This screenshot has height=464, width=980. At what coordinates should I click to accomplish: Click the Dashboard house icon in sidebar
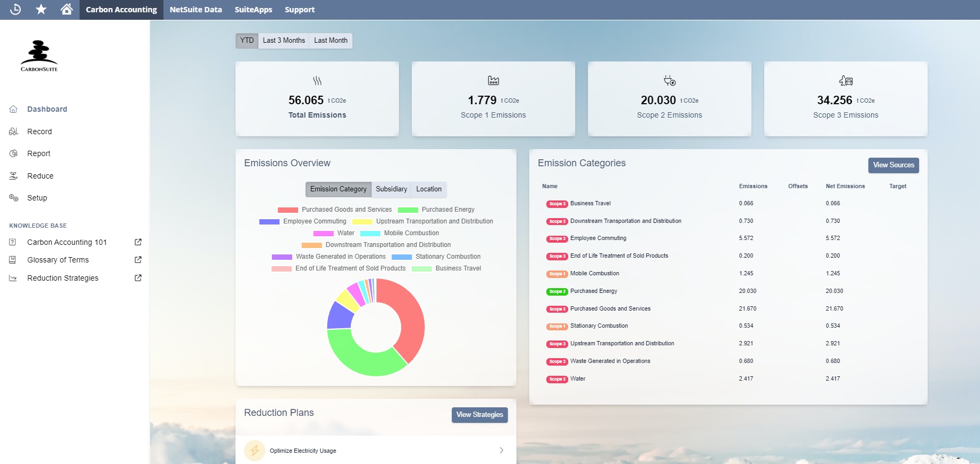point(14,109)
